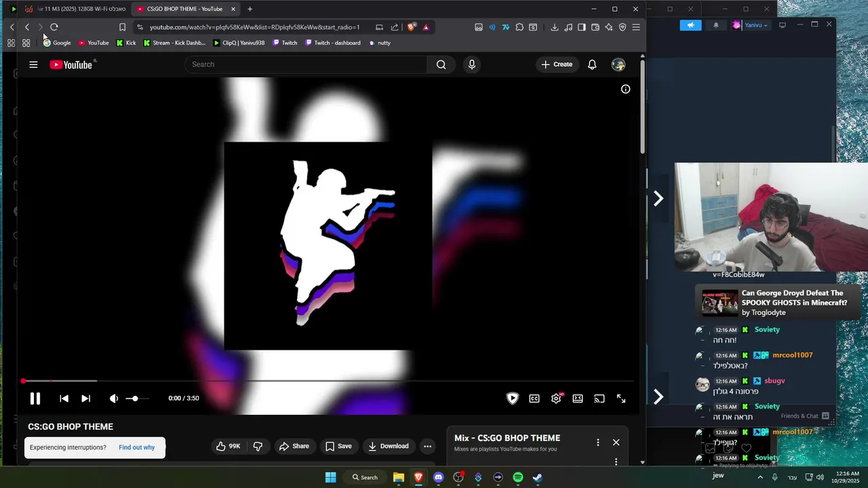Viewport: 868px width, 488px height.
Task: Open Google bookmark
Action: click(57, 43)
